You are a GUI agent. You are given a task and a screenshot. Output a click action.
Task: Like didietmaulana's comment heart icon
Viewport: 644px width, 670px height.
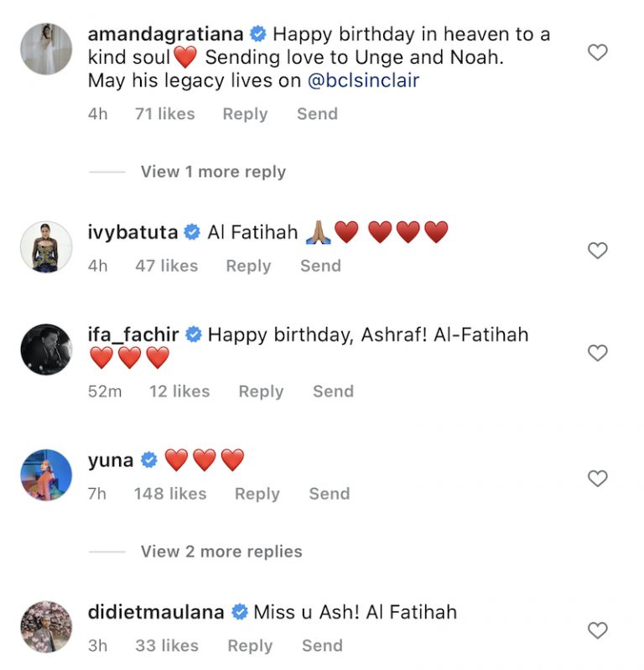coord(597,631)
